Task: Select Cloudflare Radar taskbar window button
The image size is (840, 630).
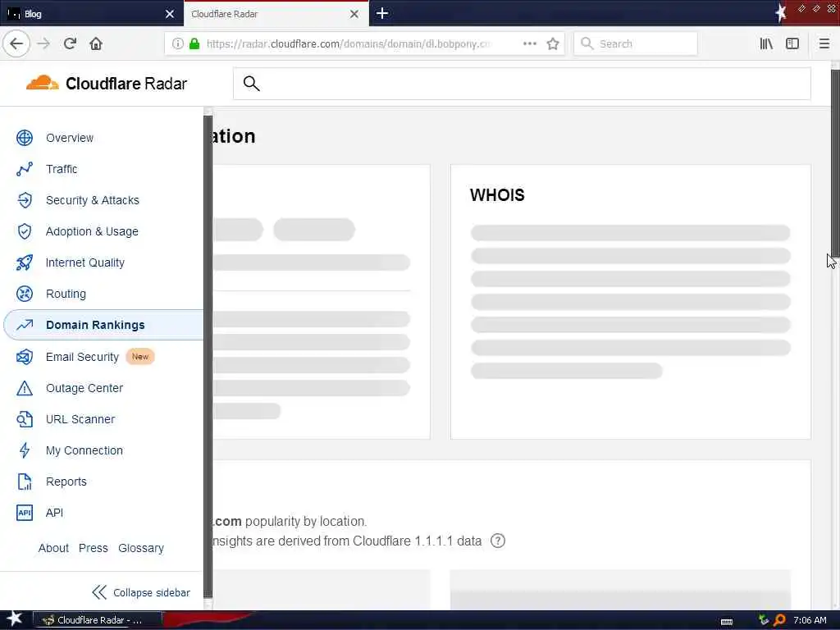Action: tap(98, 620)
